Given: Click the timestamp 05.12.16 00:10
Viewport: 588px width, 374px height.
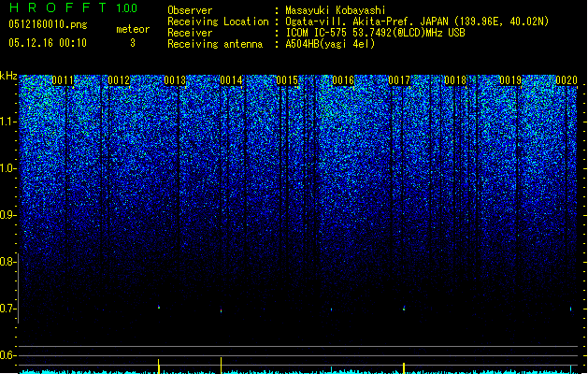Looking at the screenshot, I should click(48, 43).
